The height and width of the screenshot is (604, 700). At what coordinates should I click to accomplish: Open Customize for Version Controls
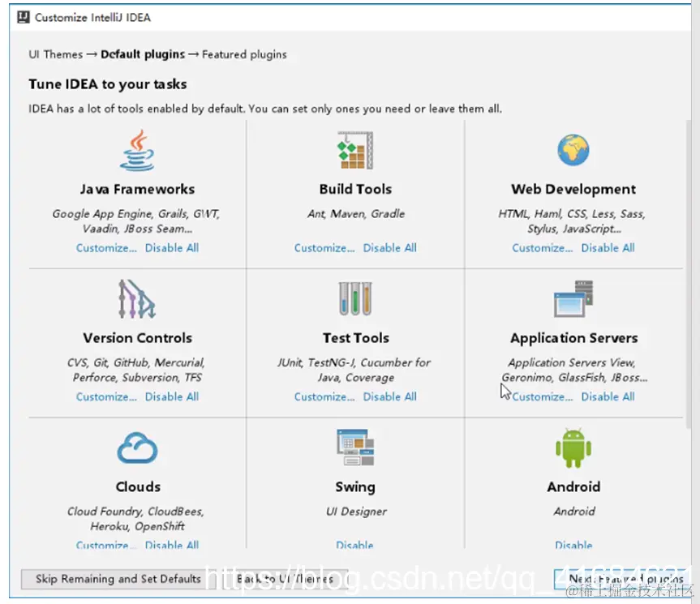click(x=106, y=397)
